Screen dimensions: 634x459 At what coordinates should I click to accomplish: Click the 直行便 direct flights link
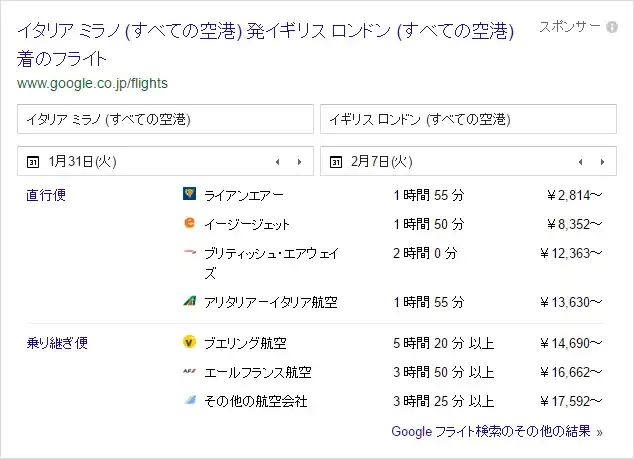coord(46,195)
